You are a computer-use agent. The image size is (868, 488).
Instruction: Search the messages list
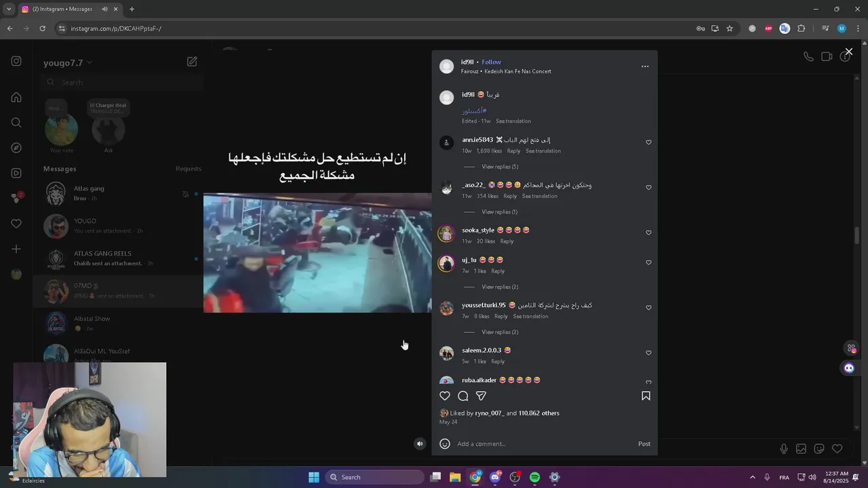point(122,83)
